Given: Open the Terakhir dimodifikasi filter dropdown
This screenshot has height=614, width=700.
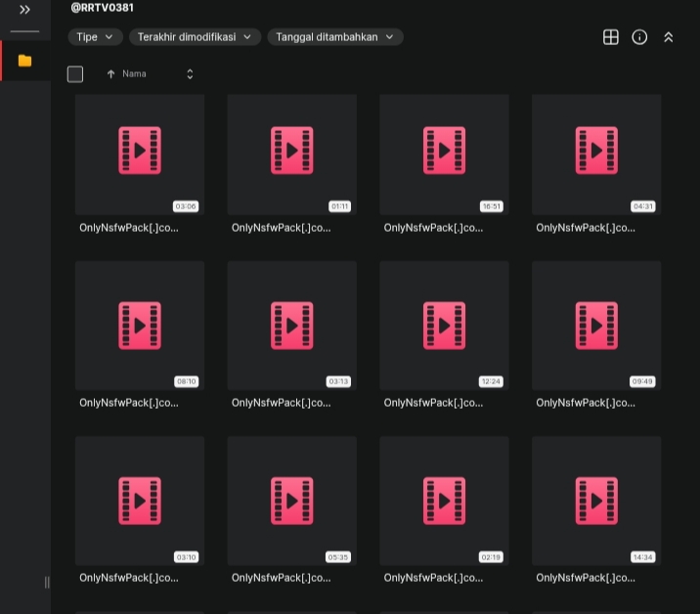Looking at the screenshot, I should coord(195,37).
